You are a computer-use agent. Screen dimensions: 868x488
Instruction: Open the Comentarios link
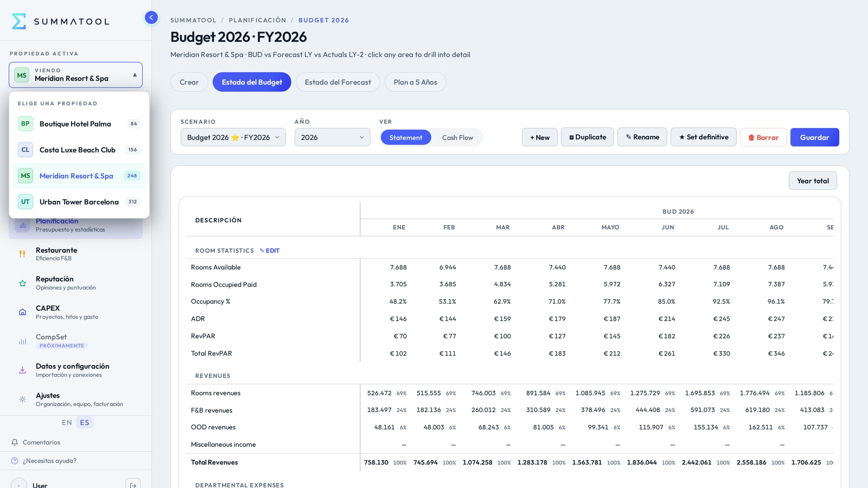[x=41, y=442]
